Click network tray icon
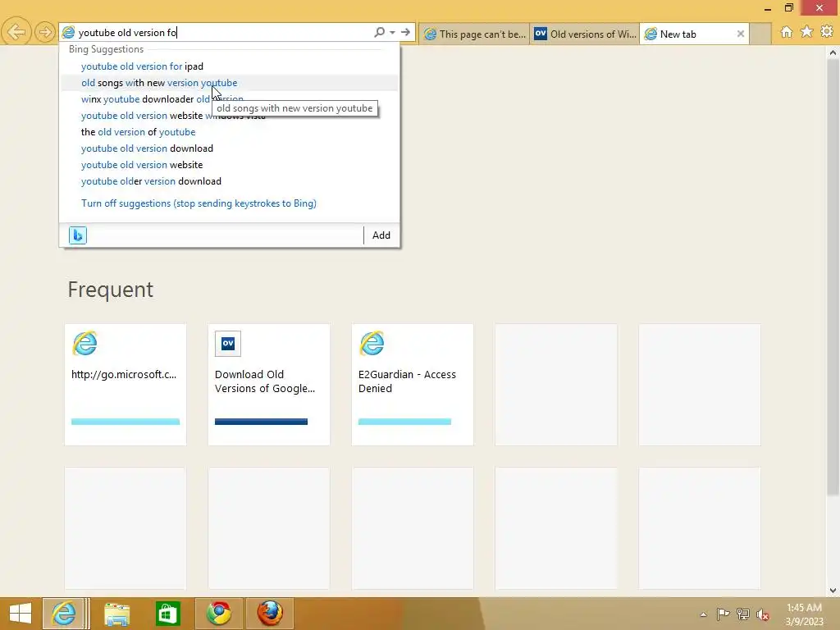The height and width of the screenshot is (630, 840). coord(743,614)
